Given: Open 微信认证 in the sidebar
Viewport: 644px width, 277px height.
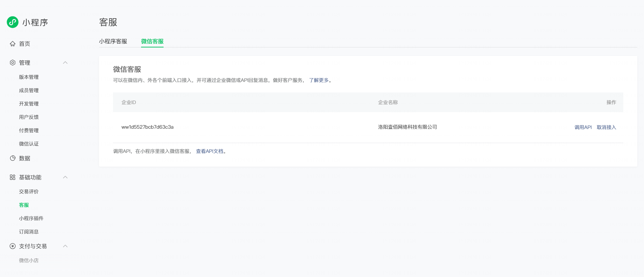Looking at the screenshot, I should coord(29,144).
